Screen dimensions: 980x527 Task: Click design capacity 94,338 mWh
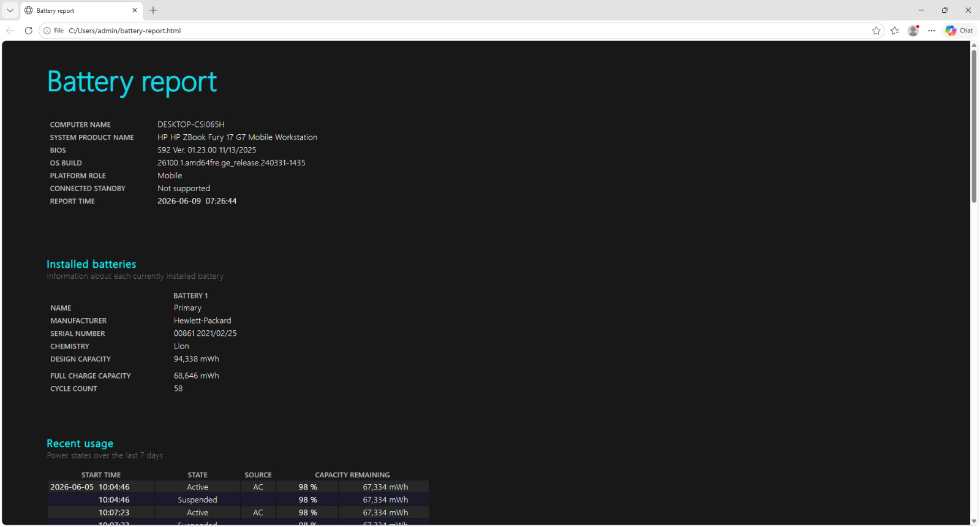[197, 359]
